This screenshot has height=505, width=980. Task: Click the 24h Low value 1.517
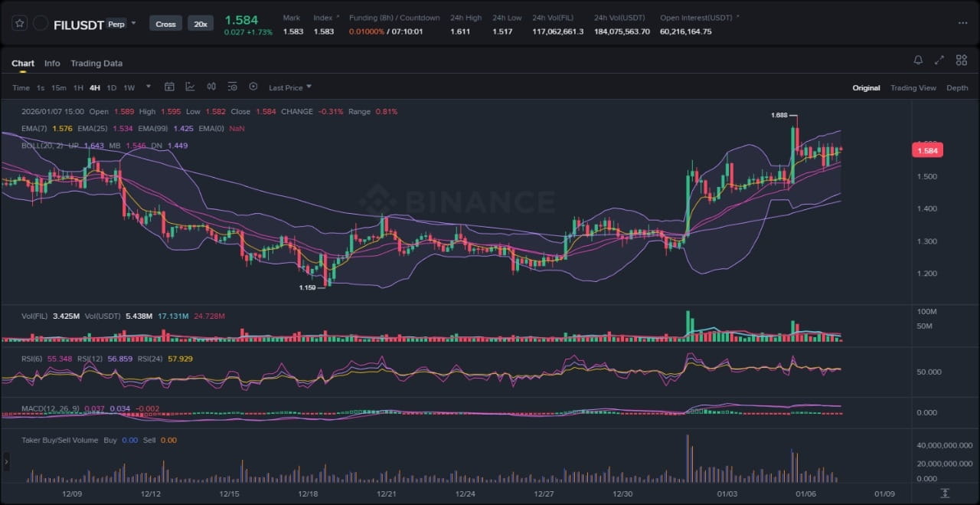pos(502,31)
